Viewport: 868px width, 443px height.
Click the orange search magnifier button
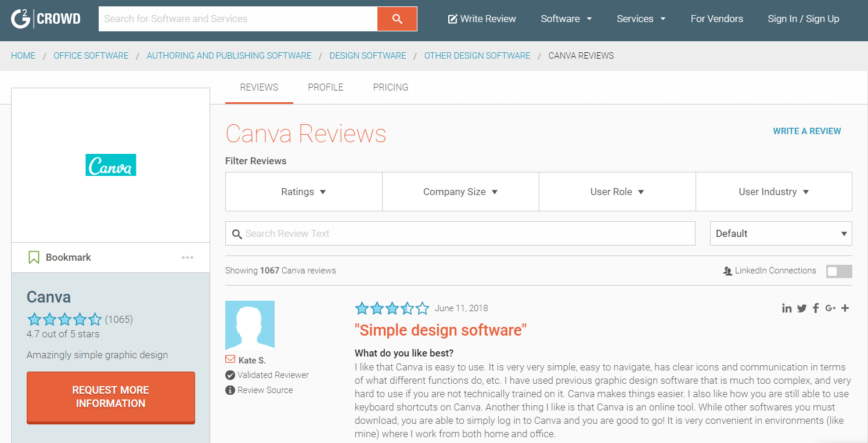(x=397, y=19)
